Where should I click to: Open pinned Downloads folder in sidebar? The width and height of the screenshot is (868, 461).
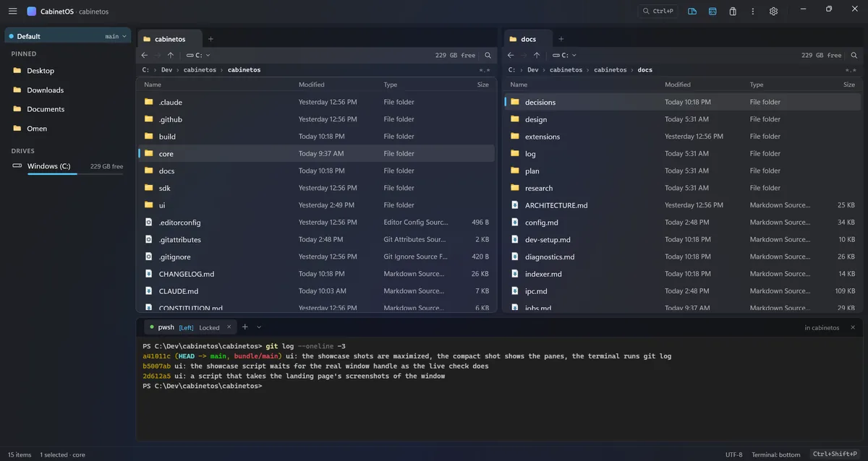[x=45, y=90]
